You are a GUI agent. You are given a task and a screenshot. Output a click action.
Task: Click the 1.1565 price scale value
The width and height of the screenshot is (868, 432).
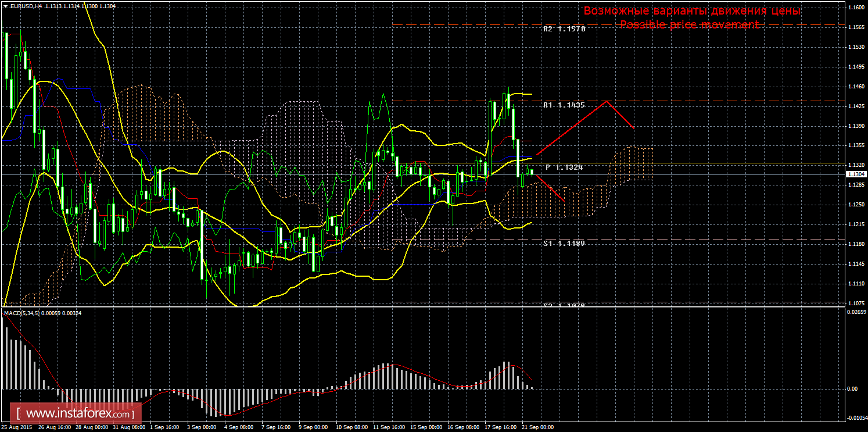coord(856,27)
